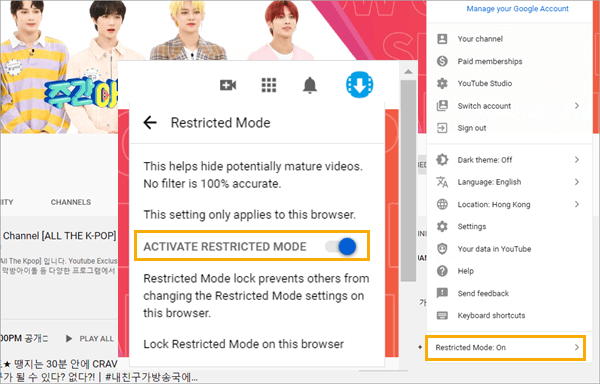The image size is (600, 384).
Task: Select Paid memberships menu item
Action: 510,61
